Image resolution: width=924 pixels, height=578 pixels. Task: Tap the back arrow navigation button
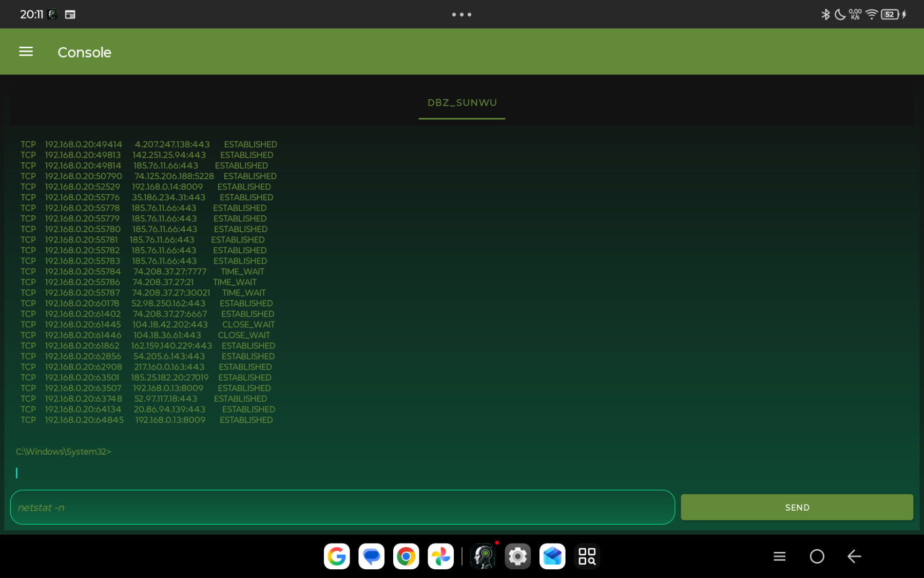point(854,556)
